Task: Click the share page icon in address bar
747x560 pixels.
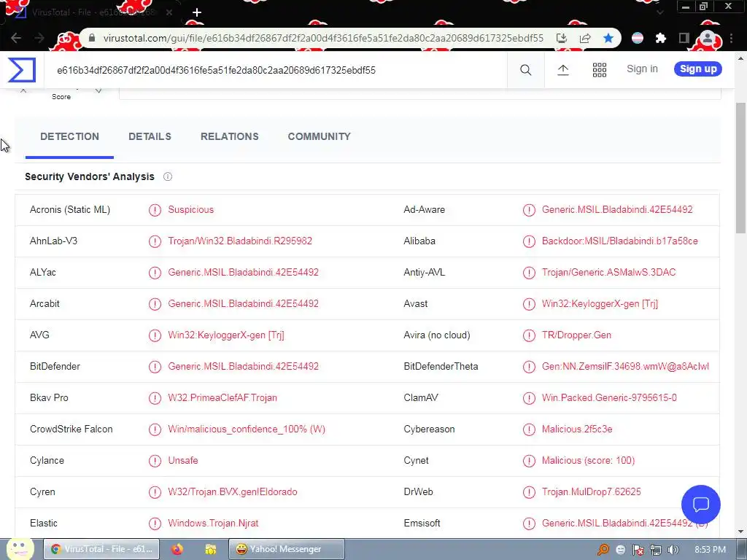Action: pyautogui.click(x=585, y=38)
